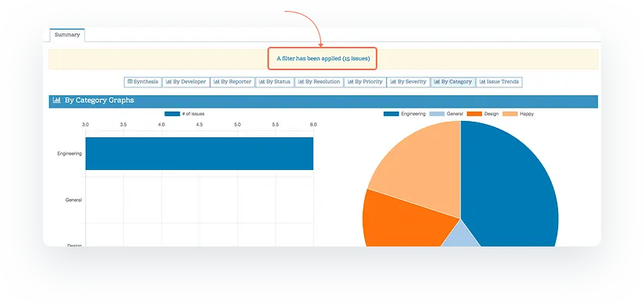The width and height of the screenshot is (644, 305).
Task: Click the By Category Graphs header icon
Action: coord(57,101)
